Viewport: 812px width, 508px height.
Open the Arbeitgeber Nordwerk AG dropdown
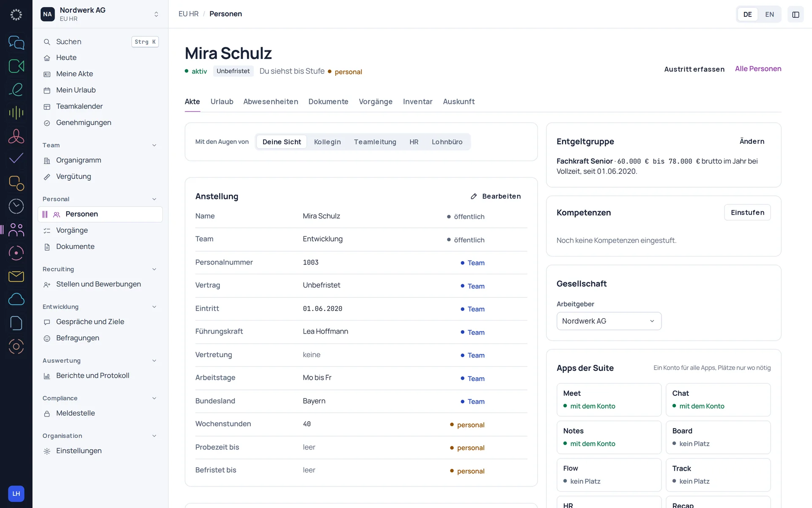pos(609,321)
